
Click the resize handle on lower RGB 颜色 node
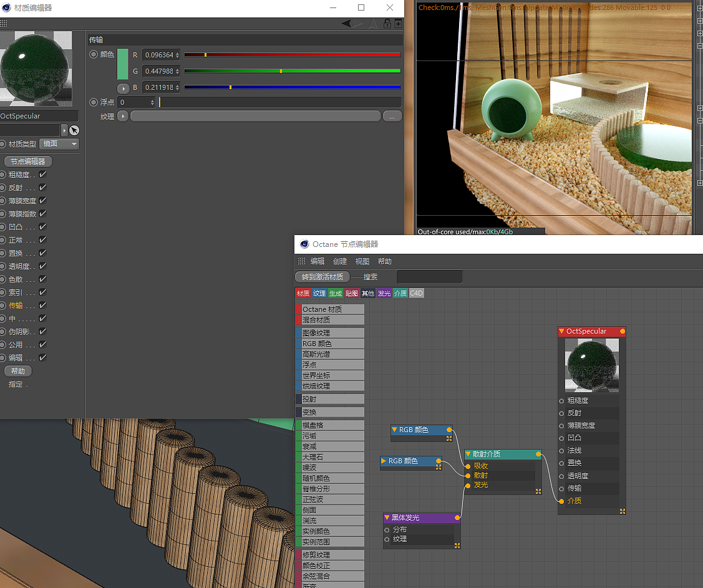[439, 466]
